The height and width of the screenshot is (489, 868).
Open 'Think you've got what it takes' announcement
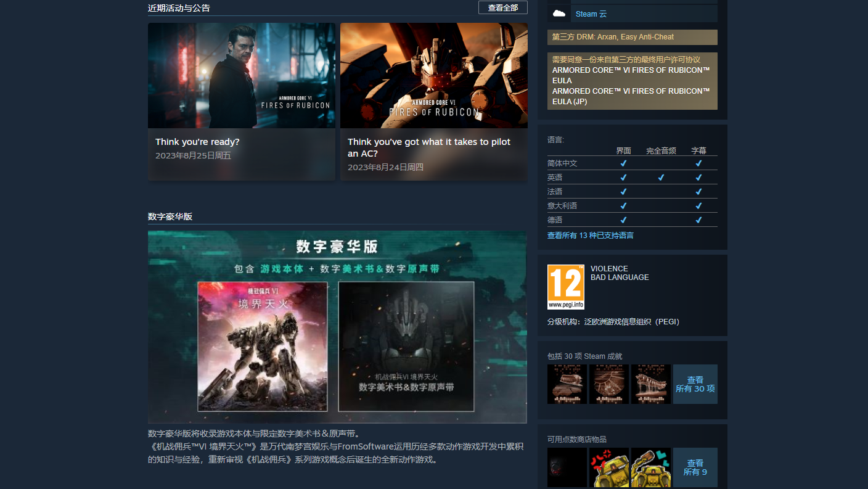coord(434,102)
